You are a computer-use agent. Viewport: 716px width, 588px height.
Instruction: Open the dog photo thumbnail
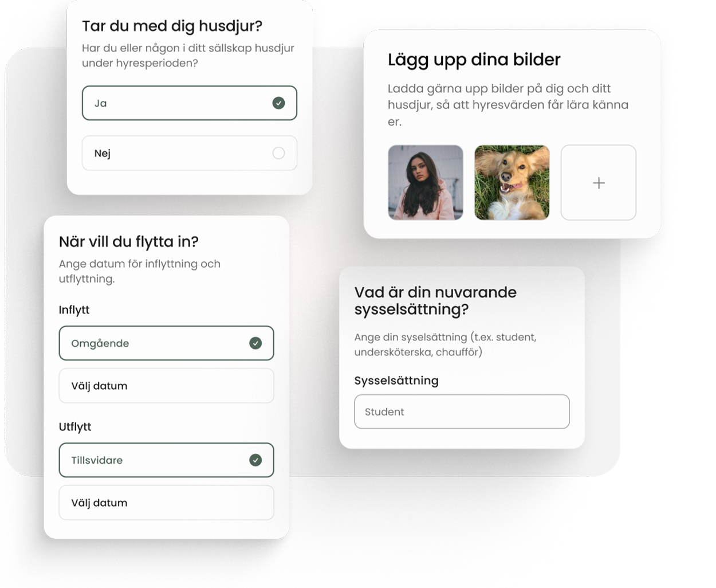[x=512, y=182]
